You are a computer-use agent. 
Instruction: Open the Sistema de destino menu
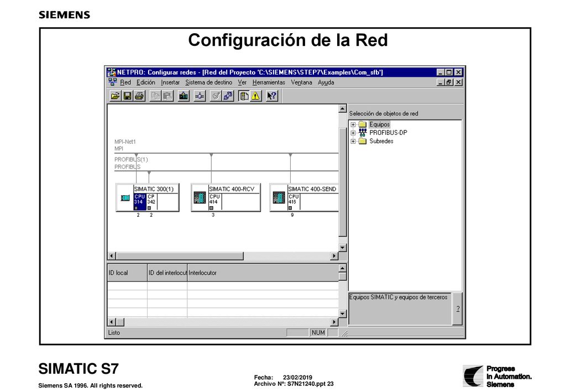(x=208, y=82)
